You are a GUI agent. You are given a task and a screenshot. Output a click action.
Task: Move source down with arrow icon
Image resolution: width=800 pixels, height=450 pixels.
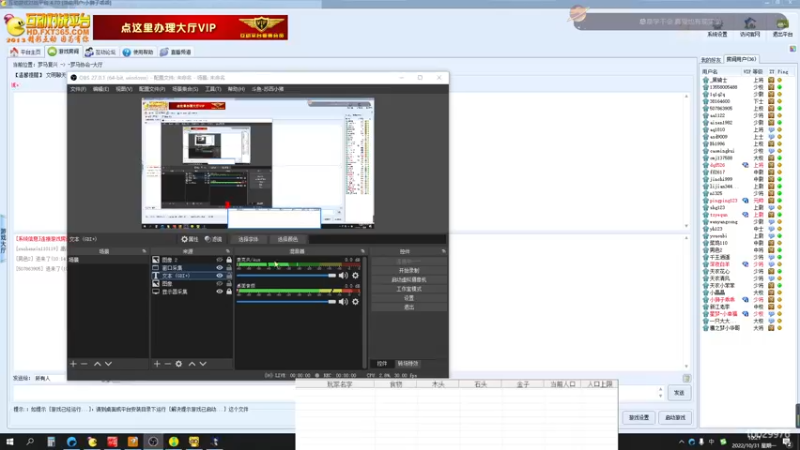click(203, 364)
